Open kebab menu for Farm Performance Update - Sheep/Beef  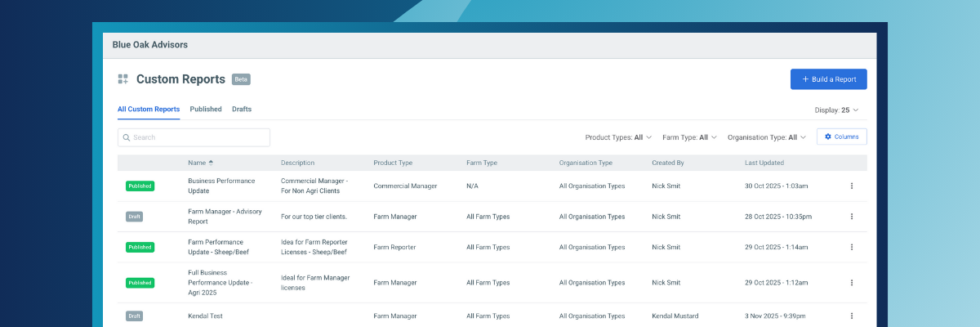(852, 247)
